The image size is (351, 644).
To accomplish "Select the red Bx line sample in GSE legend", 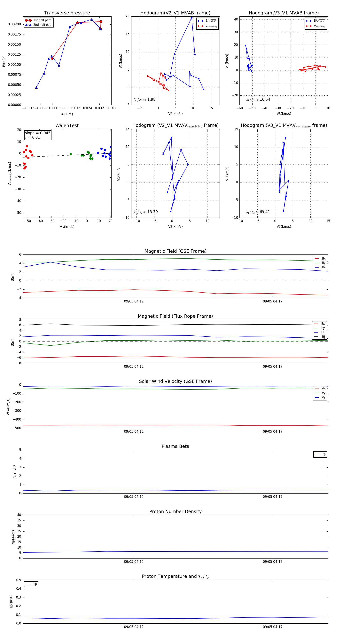I will tap(317, 259).
